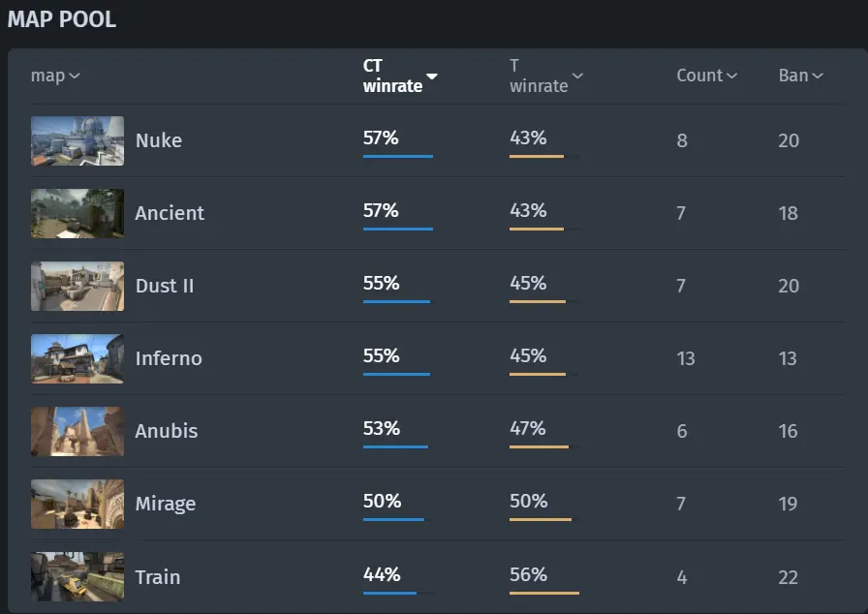Open the Dust II map thumbnail

click(77, 286)
